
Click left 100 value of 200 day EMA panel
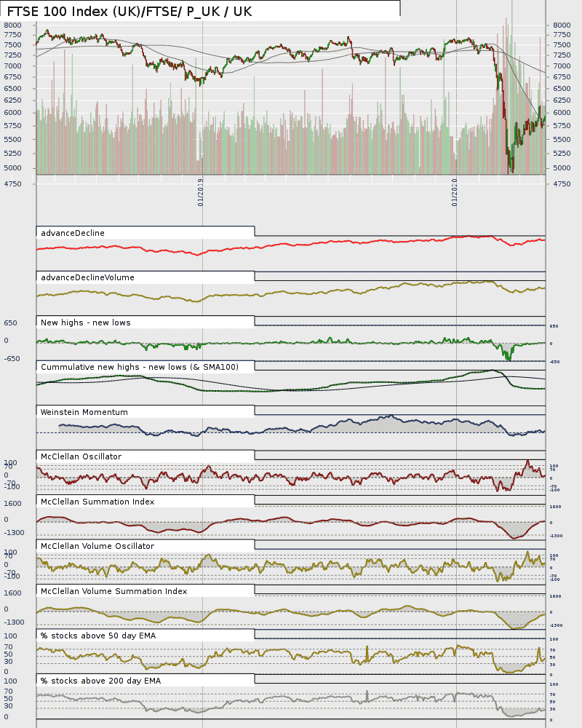(x=10, y=681)
